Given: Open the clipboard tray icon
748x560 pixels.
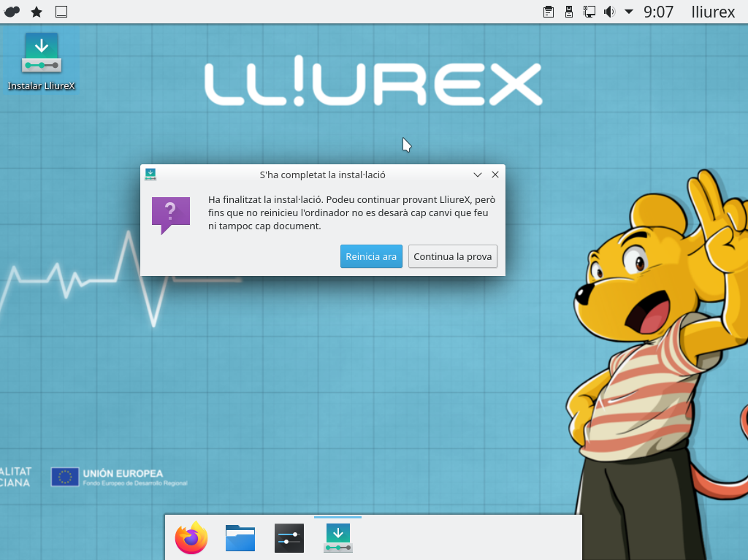Looking at the screenshot, I should (x=549, y=12).
